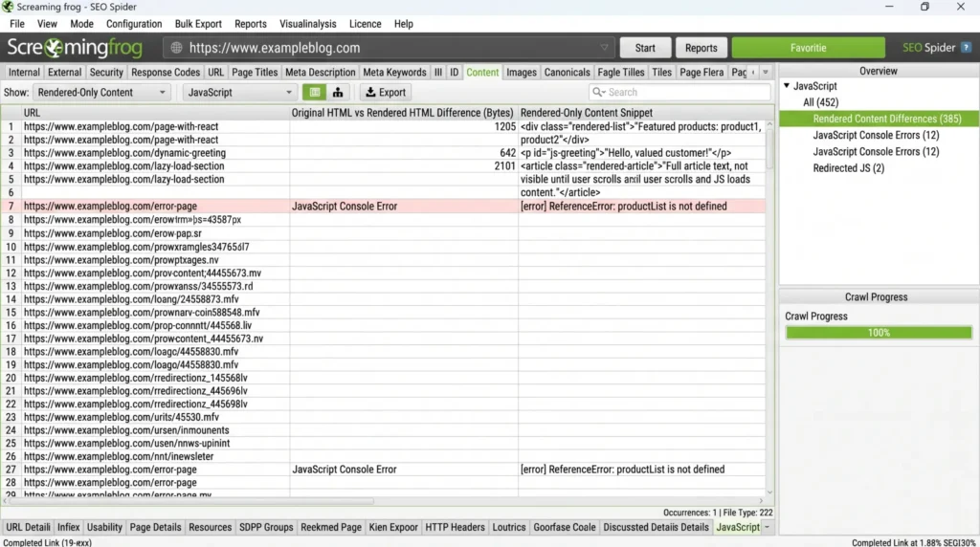Select the All (452) tree item

[x=820, y=102]
